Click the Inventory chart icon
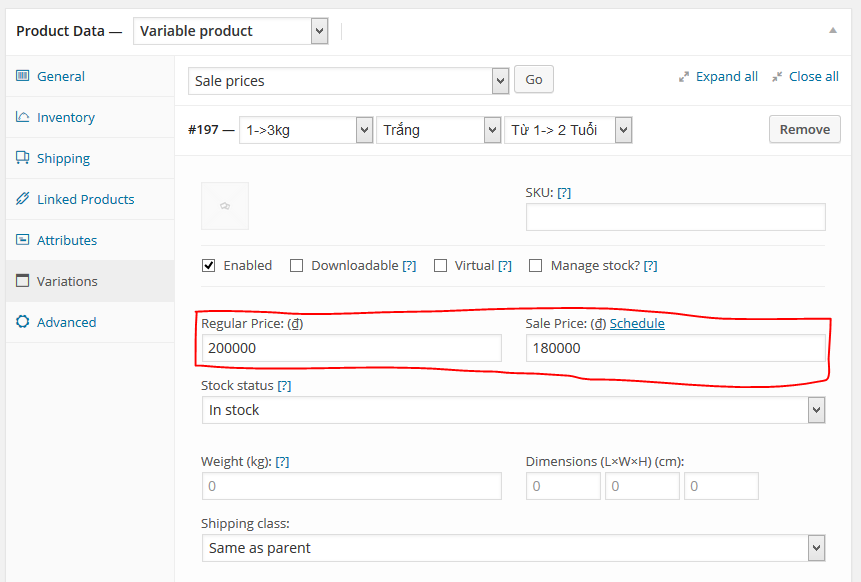 click(x=22, y=117)
